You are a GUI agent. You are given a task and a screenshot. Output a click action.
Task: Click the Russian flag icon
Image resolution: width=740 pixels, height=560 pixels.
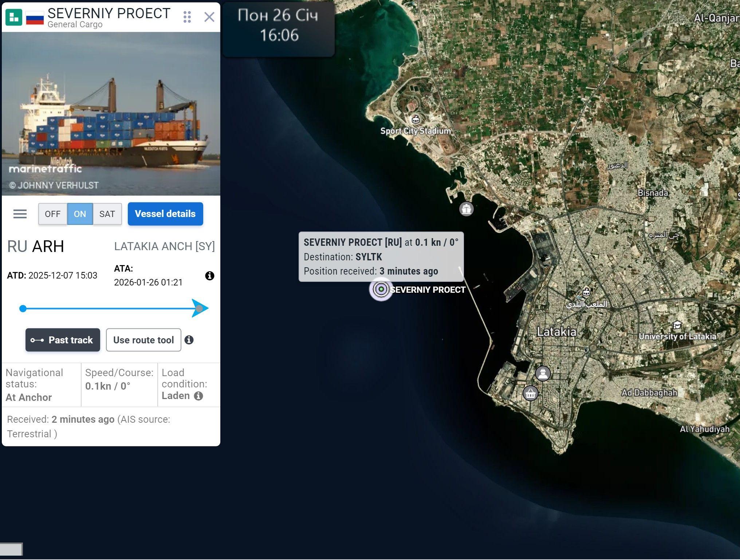(x=35, y=17)
